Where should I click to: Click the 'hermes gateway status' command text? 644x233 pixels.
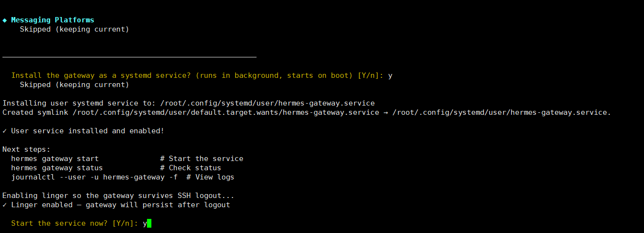click(x=57, y=168)
